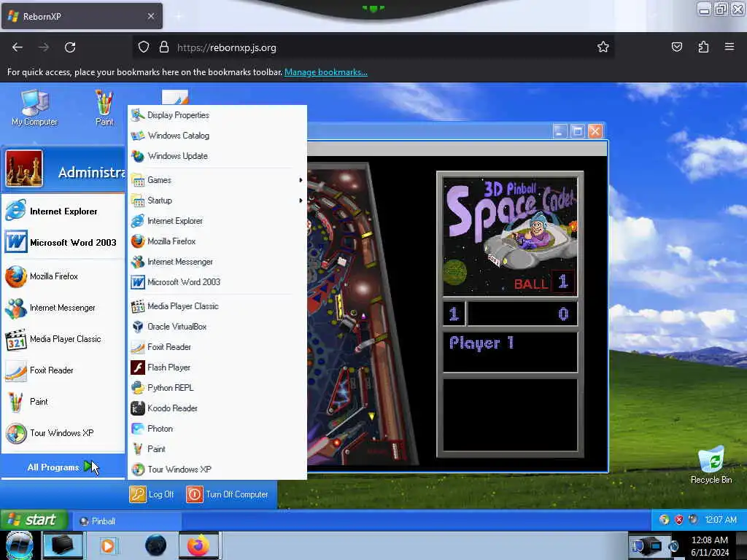The height and width of the screenshot is (560, 747).
Task: Select Mozilla Firefox in Start menu left column
Action: (63, 276)
